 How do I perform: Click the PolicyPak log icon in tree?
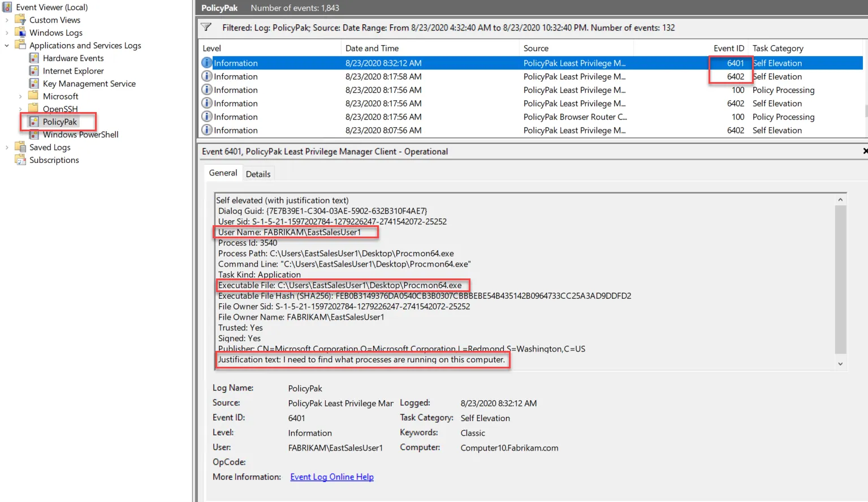coord(34,122)
